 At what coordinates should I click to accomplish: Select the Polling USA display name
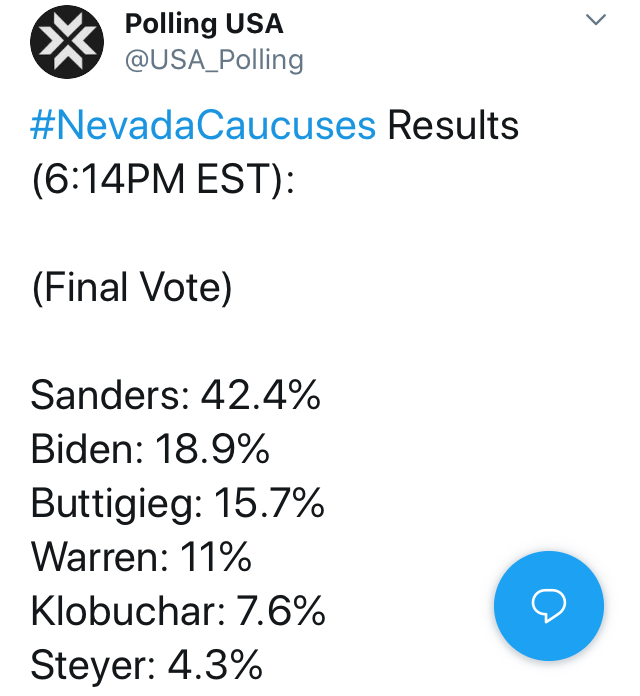click(x=204, y=24)
